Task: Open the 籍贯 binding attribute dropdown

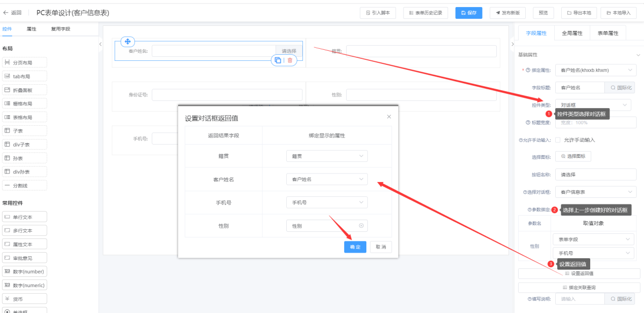Action: click(x=327, y=156)
